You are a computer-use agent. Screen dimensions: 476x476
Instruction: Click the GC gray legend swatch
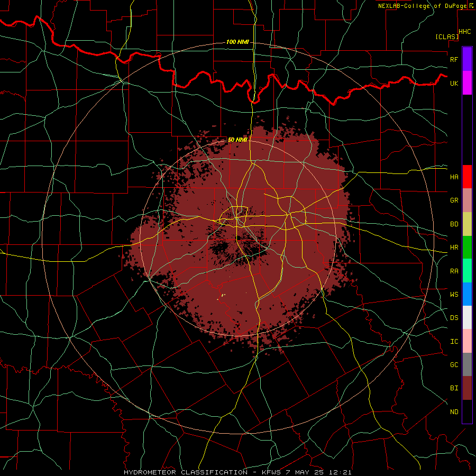[467, 364]
